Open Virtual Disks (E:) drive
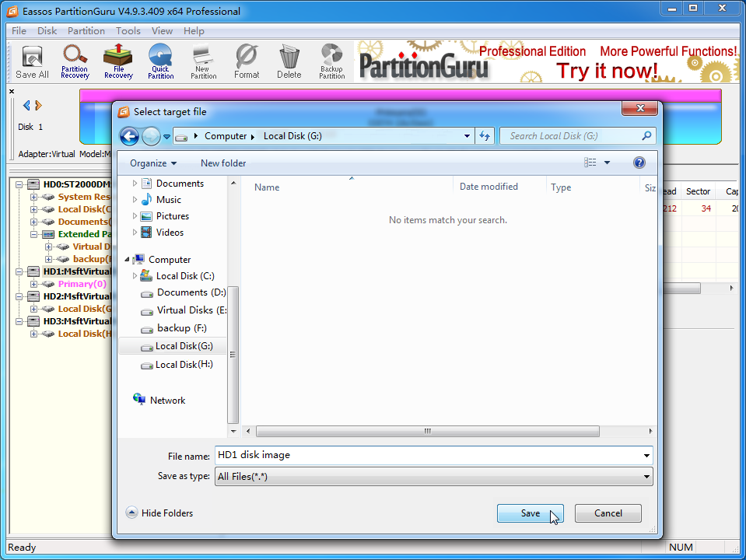This screenshot has width=746, height=560. [x=191, y=310]
